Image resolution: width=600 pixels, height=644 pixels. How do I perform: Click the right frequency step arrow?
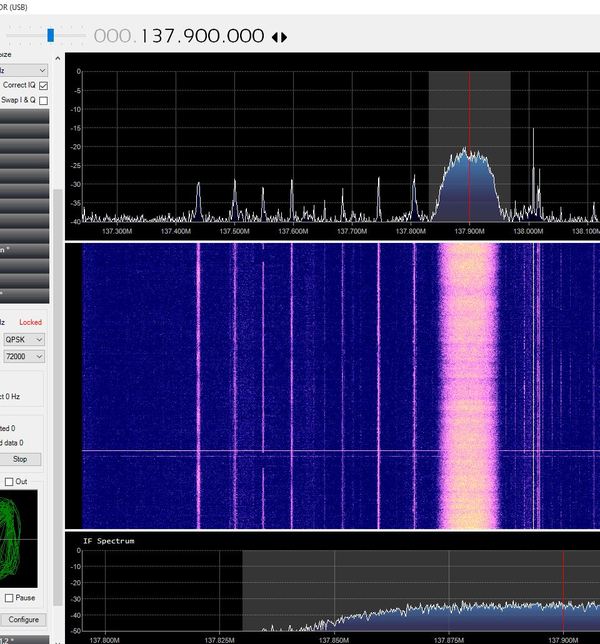coord(284,37)
